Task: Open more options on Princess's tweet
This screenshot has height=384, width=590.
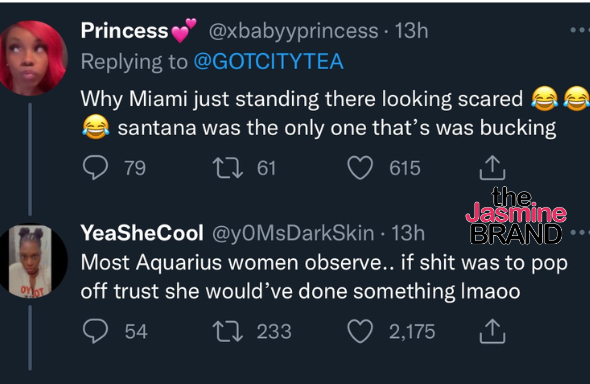Action: pyautogui.click(x=580, y=30)
